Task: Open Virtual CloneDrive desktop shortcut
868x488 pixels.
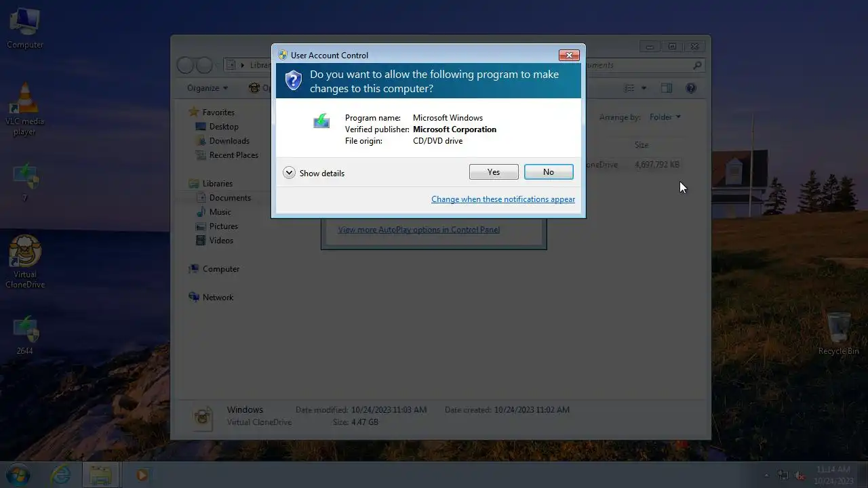Action: point(25,262)
